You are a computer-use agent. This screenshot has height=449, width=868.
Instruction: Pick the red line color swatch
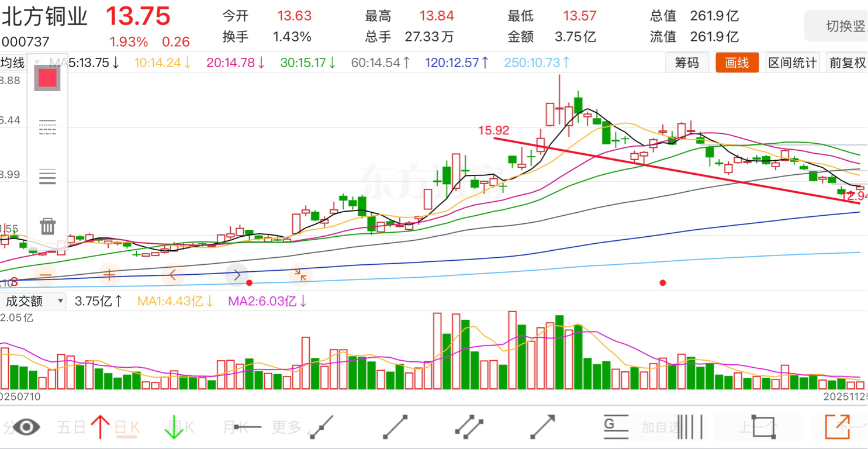point(47,78)
